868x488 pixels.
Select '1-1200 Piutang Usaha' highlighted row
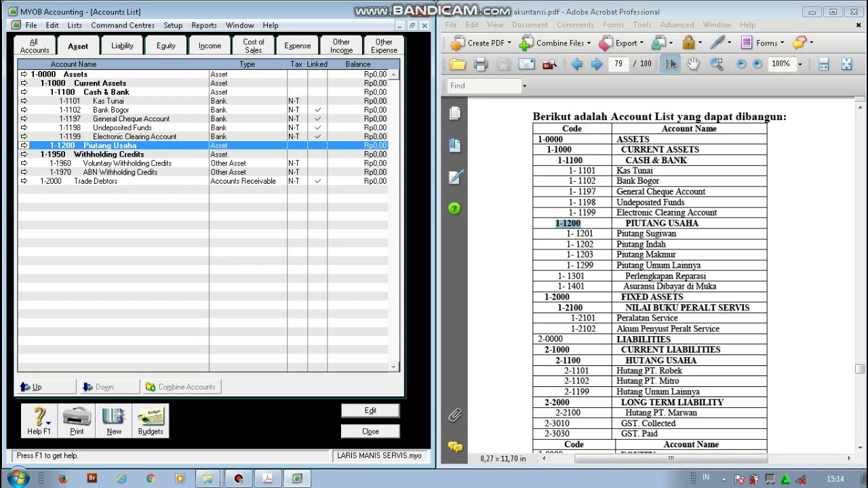pyautogui.click(x=203, y=146)
